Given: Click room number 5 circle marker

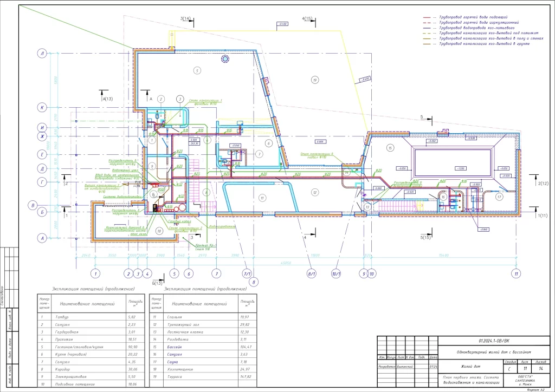Looking at the screenshot, I should [197, 70].
